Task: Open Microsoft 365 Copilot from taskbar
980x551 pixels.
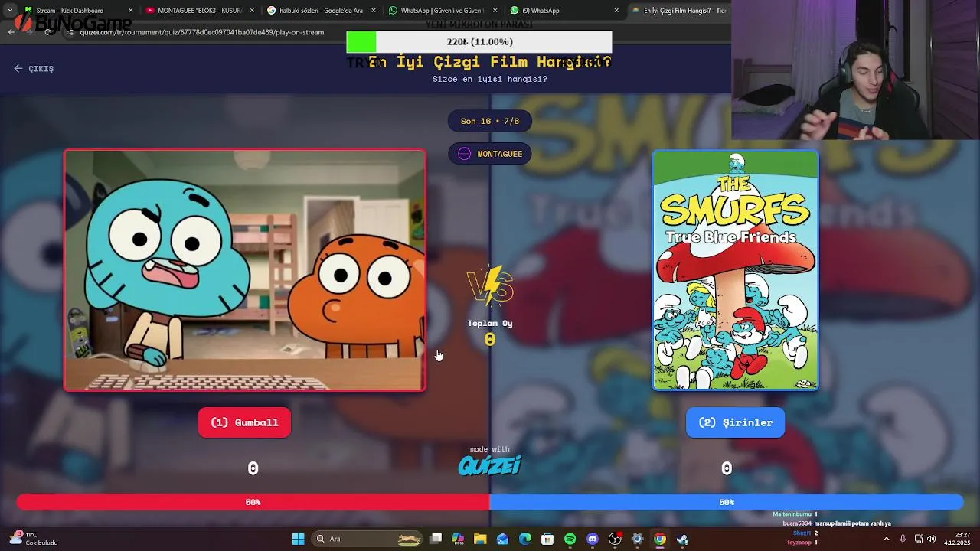Action: [458, 539]
